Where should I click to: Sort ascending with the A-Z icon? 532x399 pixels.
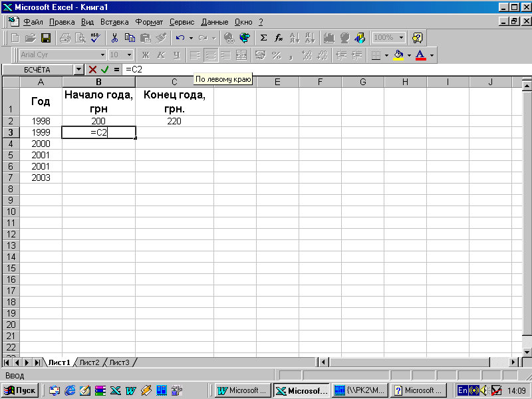pos(295,38)
